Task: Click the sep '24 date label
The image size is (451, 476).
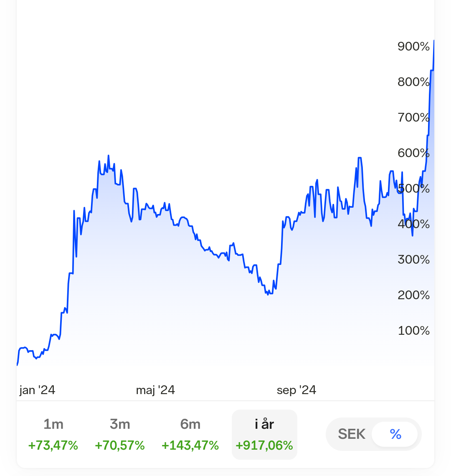Action: point(296,390)
